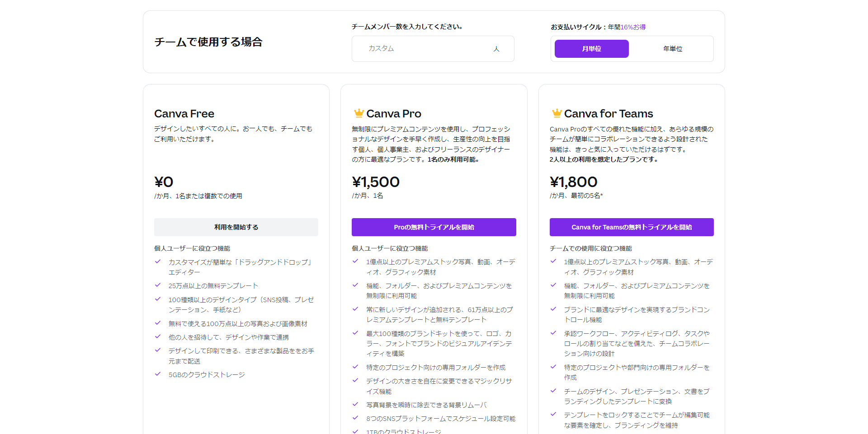The image size is (868, 434).
Task: Click the ¥1,800 price
Action: (574, 182)
